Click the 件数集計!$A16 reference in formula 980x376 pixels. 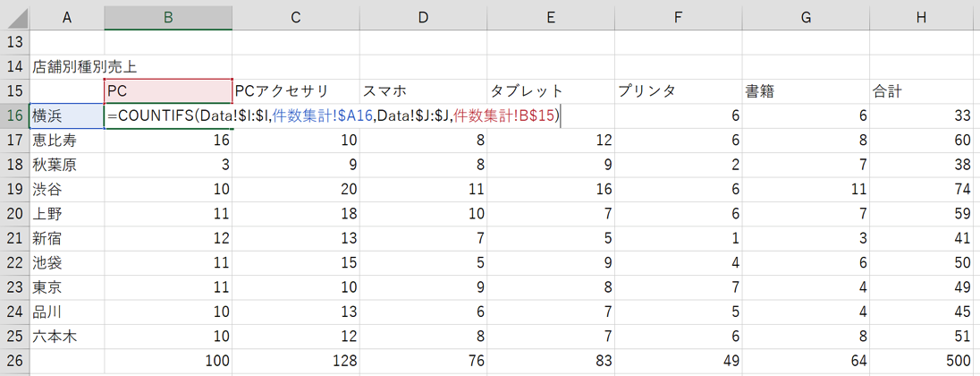323,116
